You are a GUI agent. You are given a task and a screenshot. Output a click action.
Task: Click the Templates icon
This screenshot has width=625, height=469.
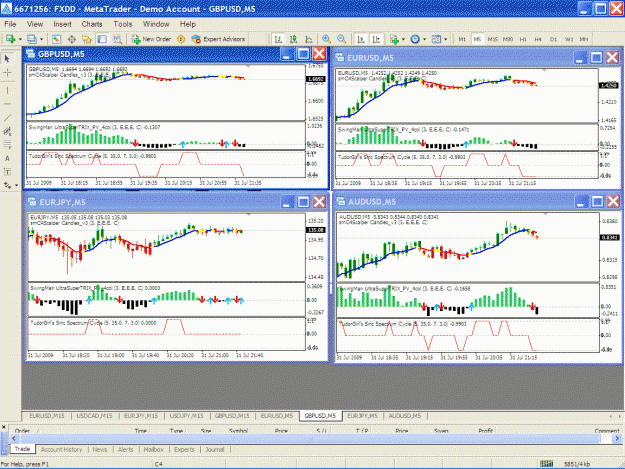tap(436, 39)
